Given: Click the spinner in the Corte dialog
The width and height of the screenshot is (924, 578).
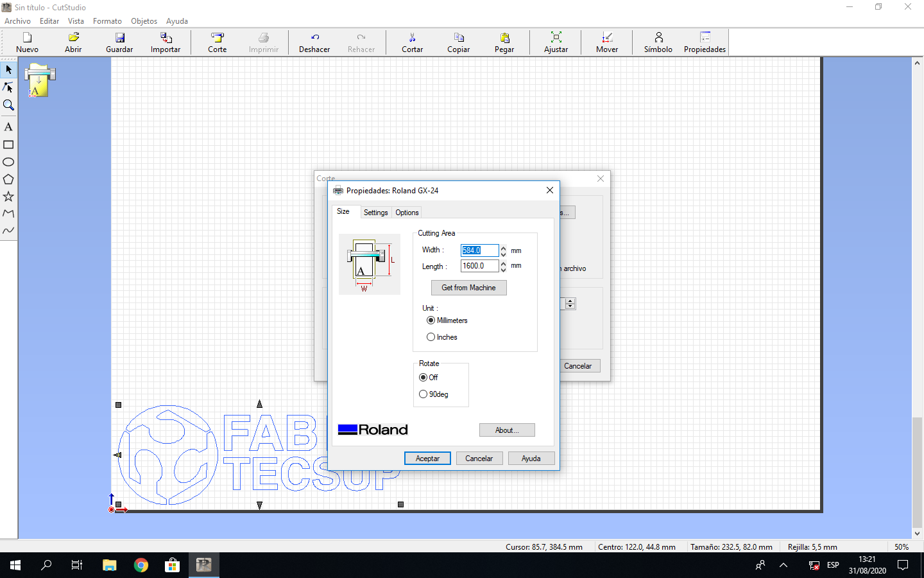Looking at the screenshot, I should coord(570,304).
